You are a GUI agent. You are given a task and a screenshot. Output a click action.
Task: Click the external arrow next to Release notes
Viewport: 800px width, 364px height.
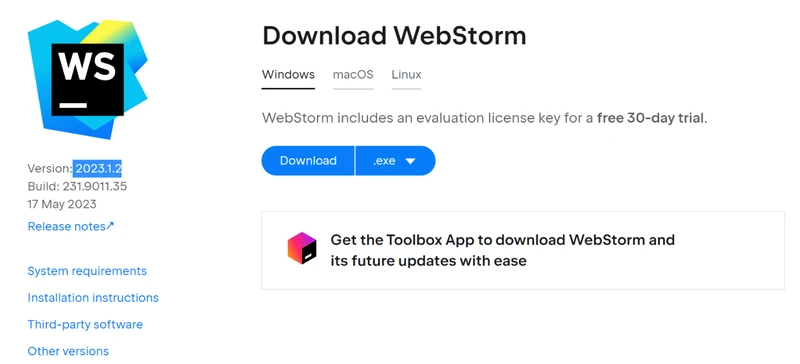(110, 225)
